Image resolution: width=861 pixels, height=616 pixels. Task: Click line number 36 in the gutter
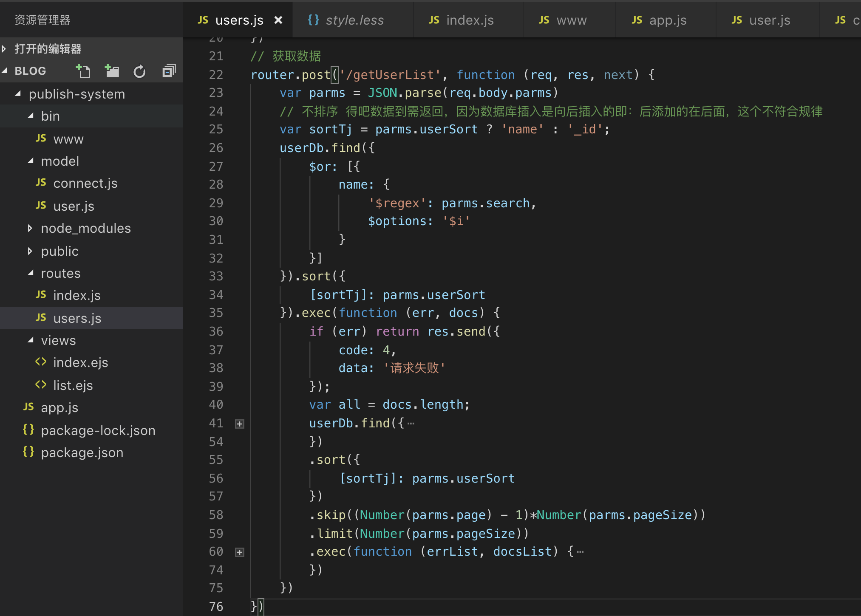point(216,331)
